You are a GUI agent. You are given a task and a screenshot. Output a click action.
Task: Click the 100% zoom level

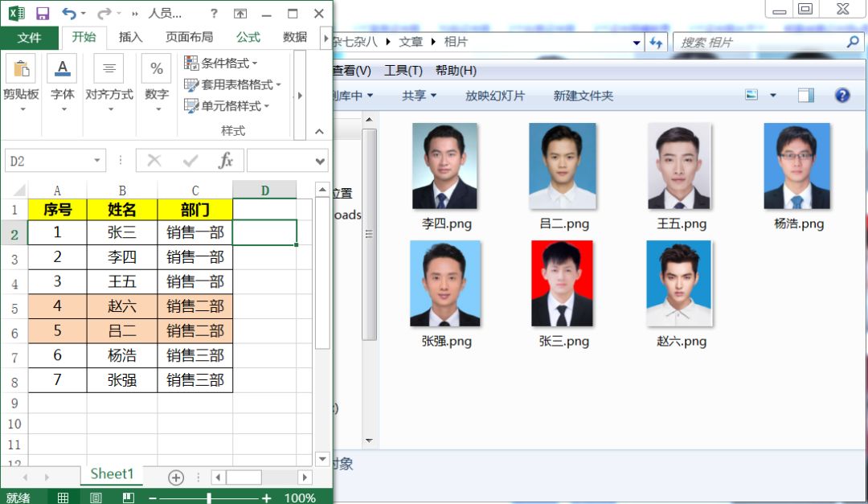pyautogui.click(x=300, y=498)
